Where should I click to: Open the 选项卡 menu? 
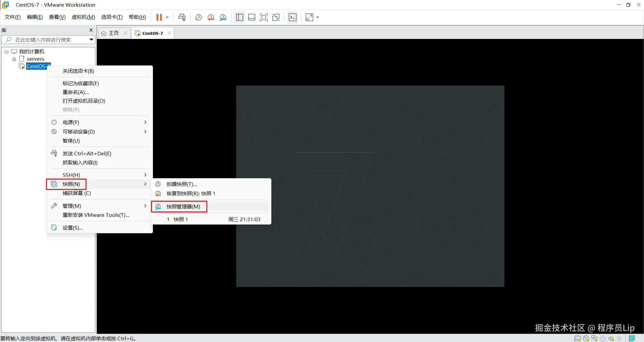click(112, 17)
